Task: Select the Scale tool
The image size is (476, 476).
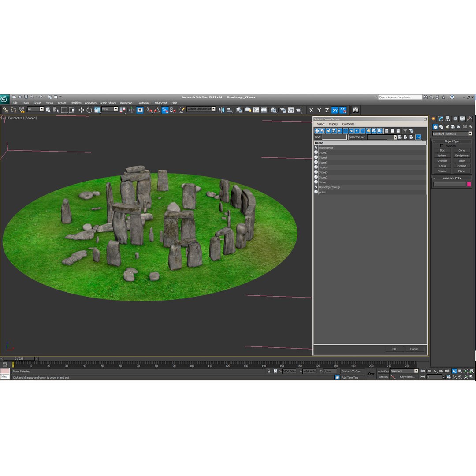Action: [x=97, y=110]
